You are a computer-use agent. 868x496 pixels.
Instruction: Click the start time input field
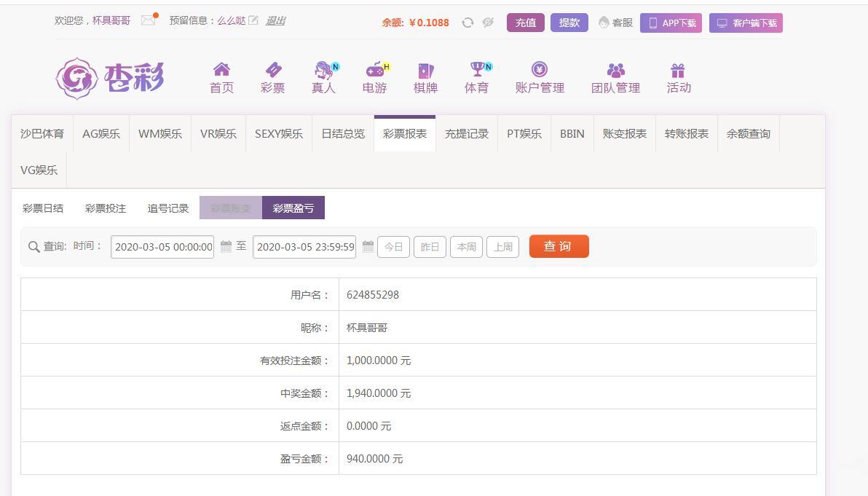point(162,247)
